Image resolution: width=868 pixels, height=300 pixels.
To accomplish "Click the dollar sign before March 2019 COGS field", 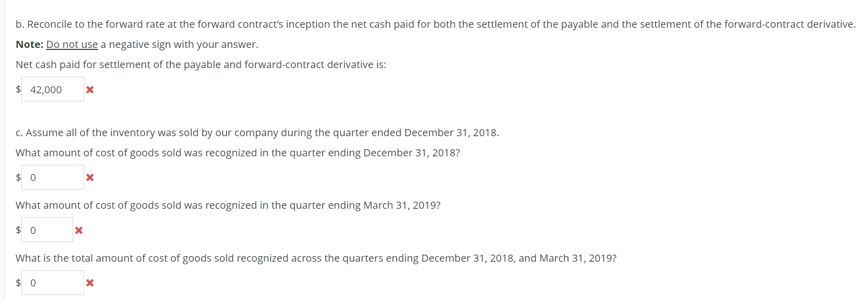I will coord(18,230).
